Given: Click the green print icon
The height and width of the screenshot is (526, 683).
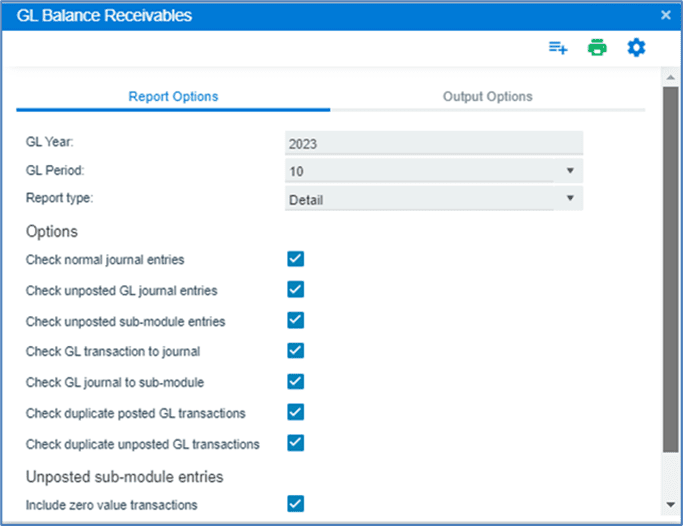Looking at the screenshot, I should click(x=597, y=48).
